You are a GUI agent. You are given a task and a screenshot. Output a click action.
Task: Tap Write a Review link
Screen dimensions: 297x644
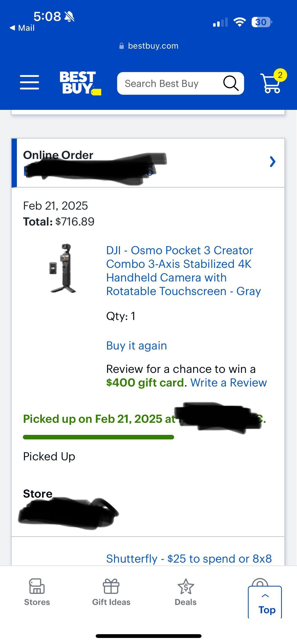coord(228,382)
